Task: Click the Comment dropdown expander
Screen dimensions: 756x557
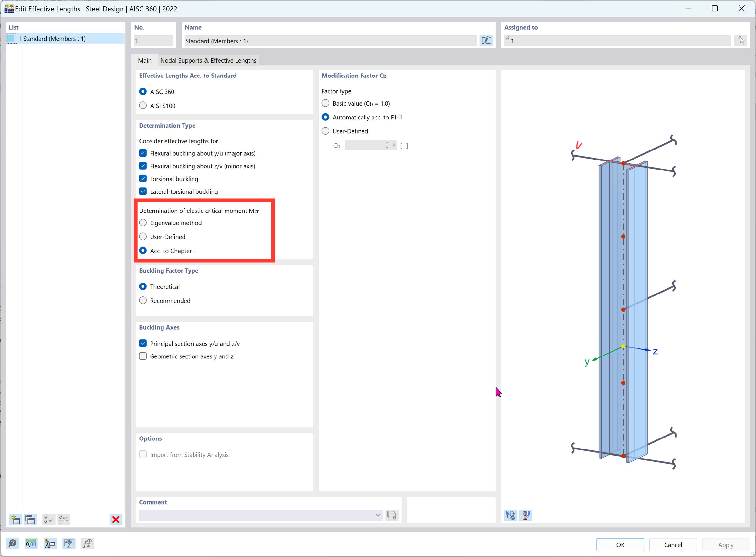Action: [378, 515]
